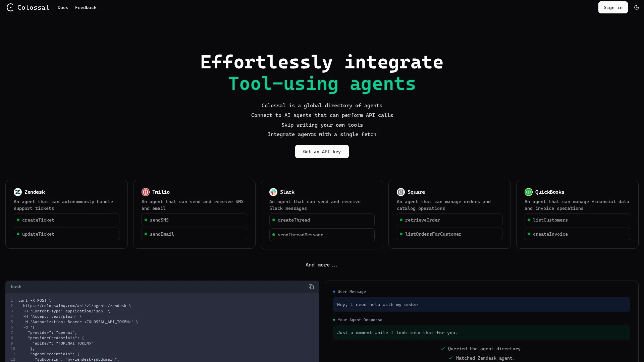644x362 pixels.
Task: Click the 'Your Agent Response' label
Action: 360,320
